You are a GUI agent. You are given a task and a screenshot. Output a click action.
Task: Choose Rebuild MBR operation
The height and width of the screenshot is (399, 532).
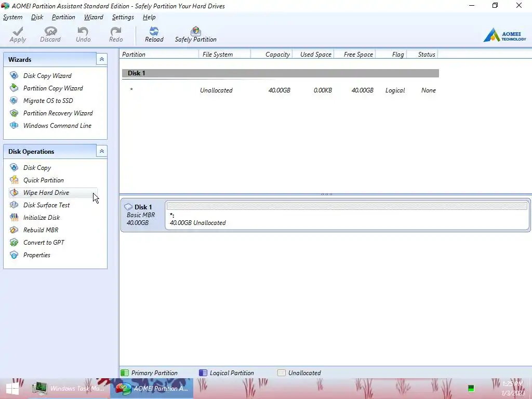41,230
